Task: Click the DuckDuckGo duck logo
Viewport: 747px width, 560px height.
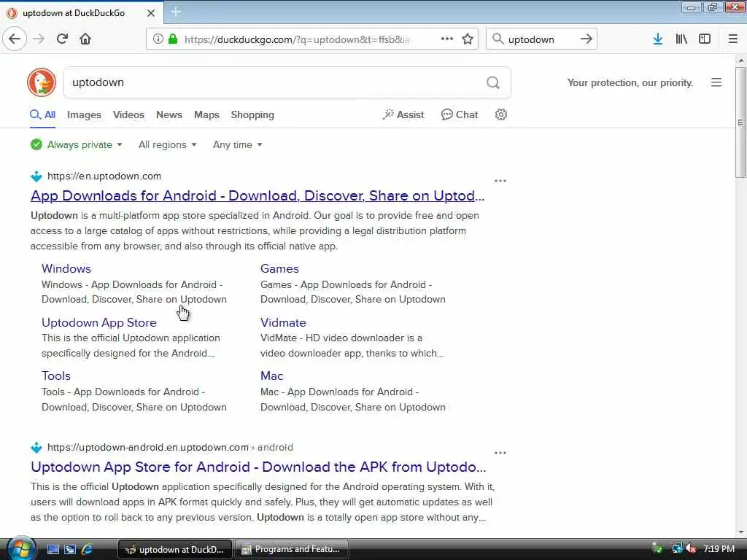Action: 42,82
